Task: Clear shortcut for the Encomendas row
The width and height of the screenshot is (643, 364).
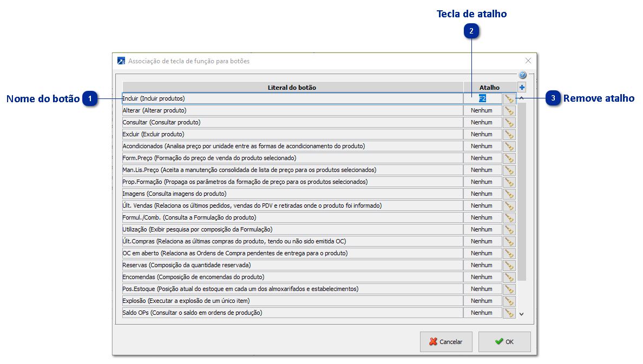Action: (509, 277)
